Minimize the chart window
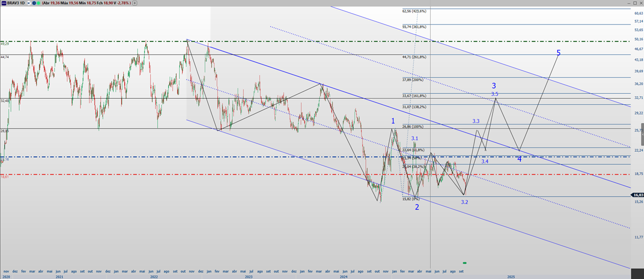The height and width of the screenshot is (279, 644). [x=628, y=3]
